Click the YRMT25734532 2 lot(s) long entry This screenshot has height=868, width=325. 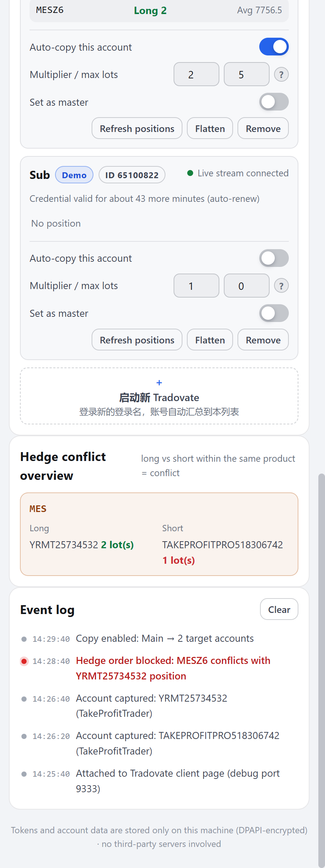point(82,545)
